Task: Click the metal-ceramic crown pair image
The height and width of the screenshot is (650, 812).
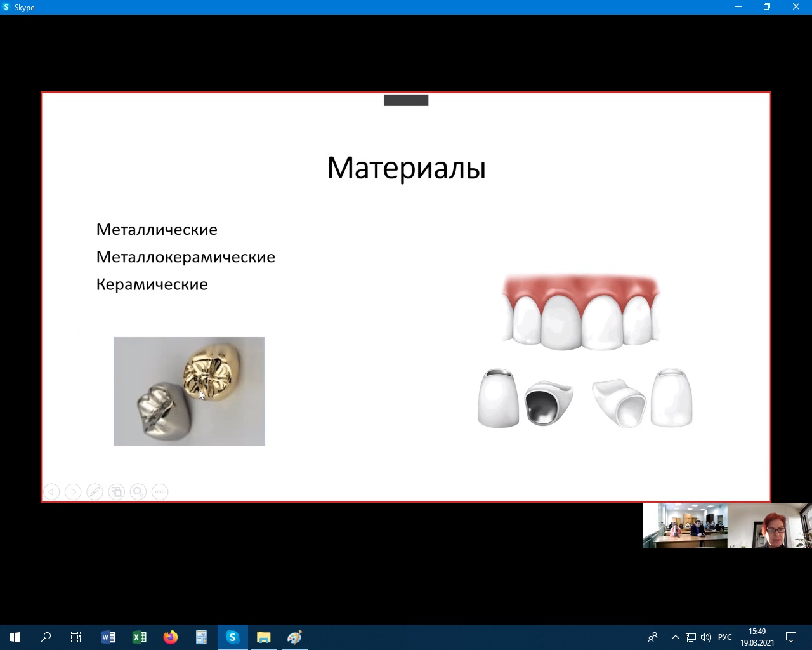Action: [526, 398]
